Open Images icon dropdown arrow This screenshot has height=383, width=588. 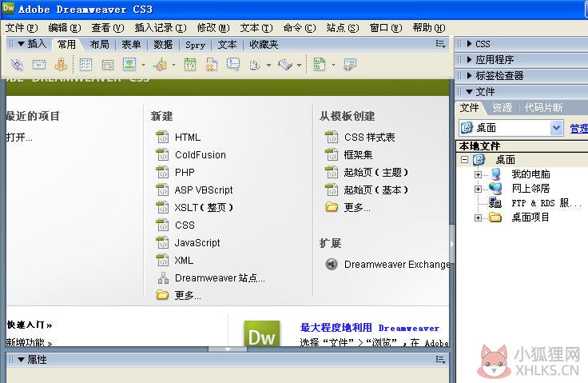tap(143, 65)
